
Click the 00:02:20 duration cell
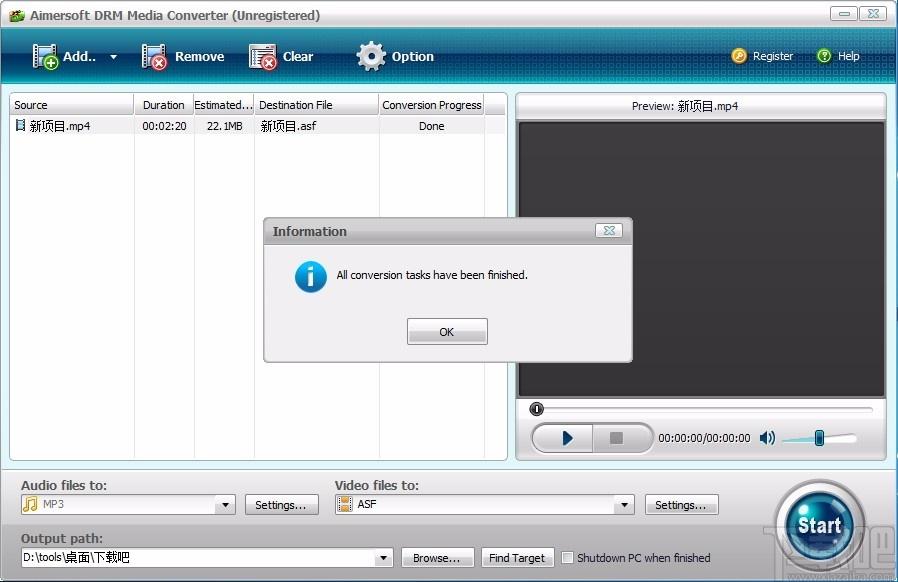coord(164,126)
